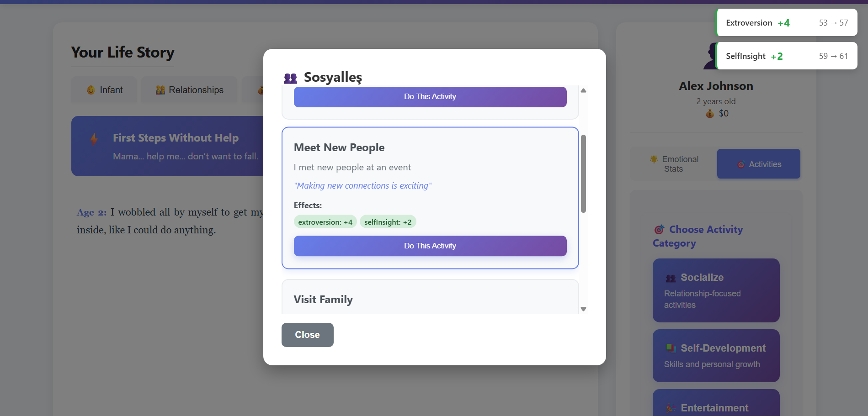Do the Meet New People activity
Viewport: 868px width, 416px height.
[x=430, y=246]
